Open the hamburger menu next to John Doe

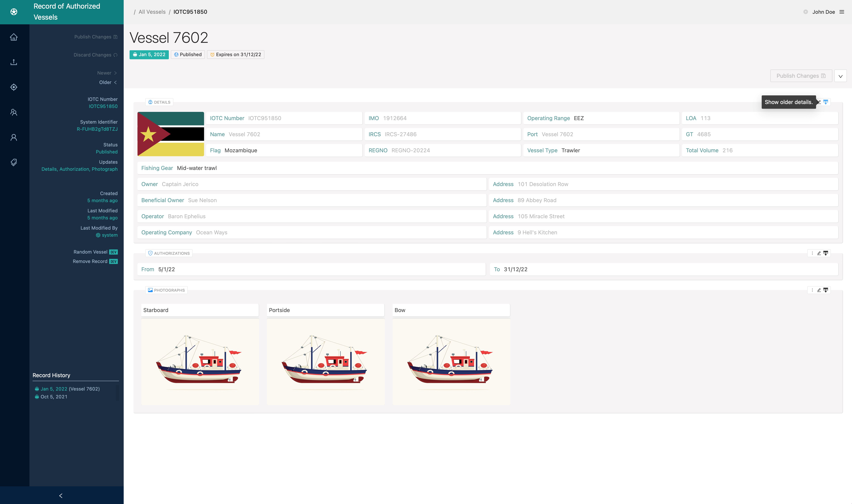[842, 12]
